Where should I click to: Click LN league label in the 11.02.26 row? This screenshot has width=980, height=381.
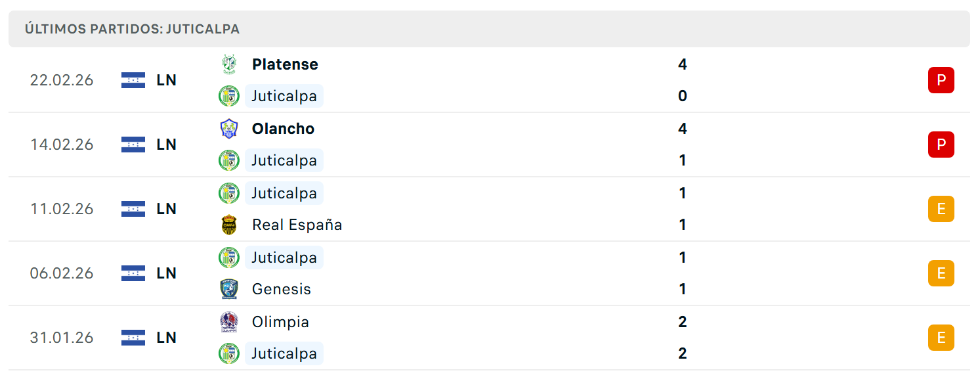tap(167, 209)
